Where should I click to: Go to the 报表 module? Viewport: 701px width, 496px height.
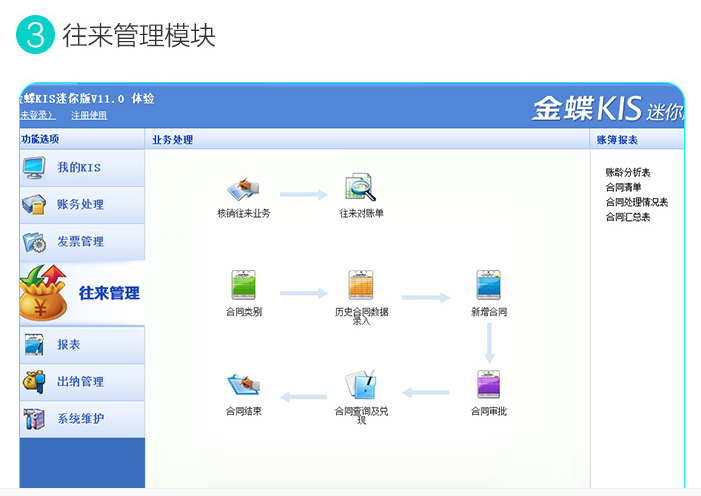[82, 345]
